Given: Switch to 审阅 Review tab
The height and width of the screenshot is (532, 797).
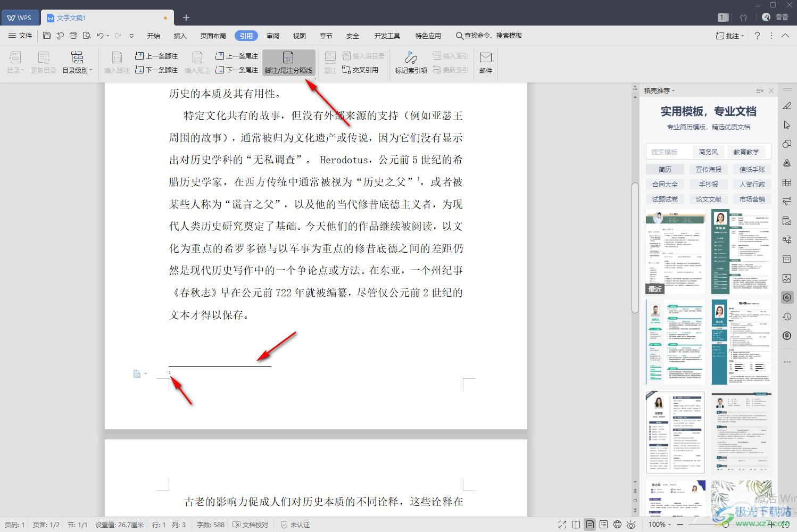Looking at the screenshot, I should coord(273,36).
